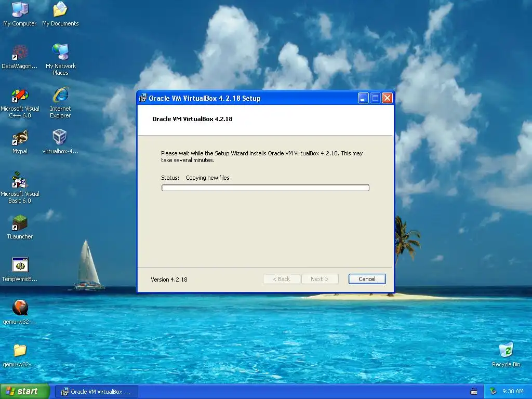Click the network tray icon beside the clock
This screenshot has height=399, width=532.
(x=493, y=392)
